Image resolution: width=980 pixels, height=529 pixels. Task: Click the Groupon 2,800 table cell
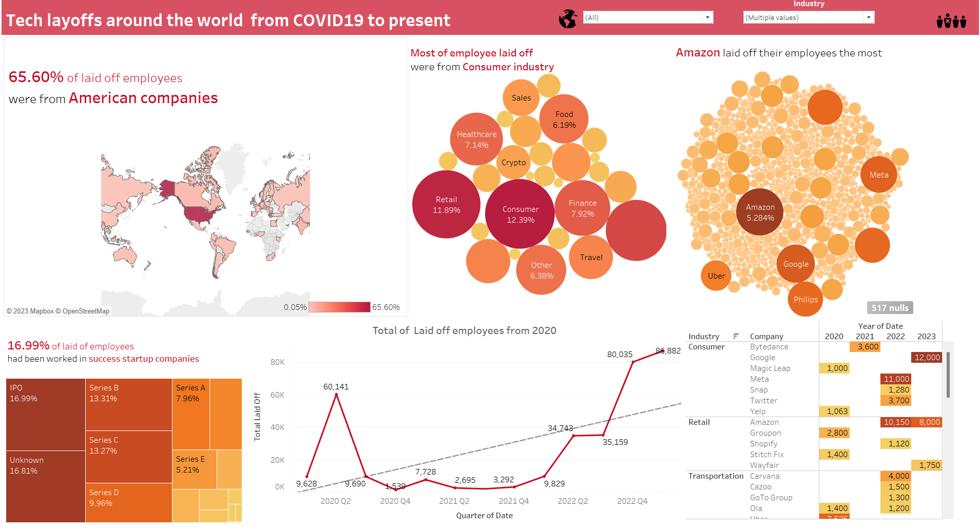tap(834, 433)
